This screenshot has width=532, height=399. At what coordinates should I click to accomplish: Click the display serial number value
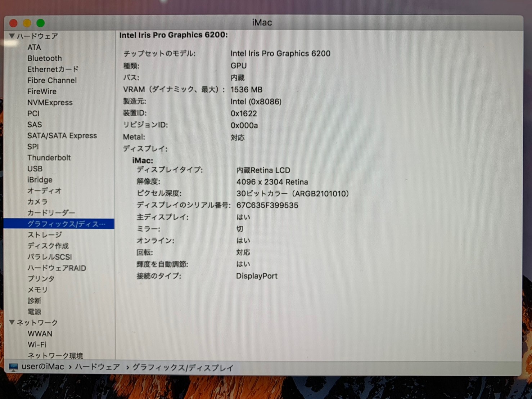tap(267, 205)
